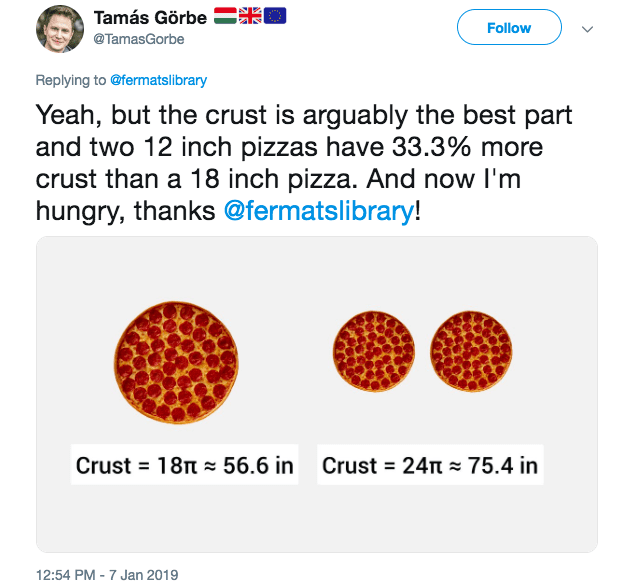
Task: Click the left small 12 inch pizza
Action: point(374,351)
